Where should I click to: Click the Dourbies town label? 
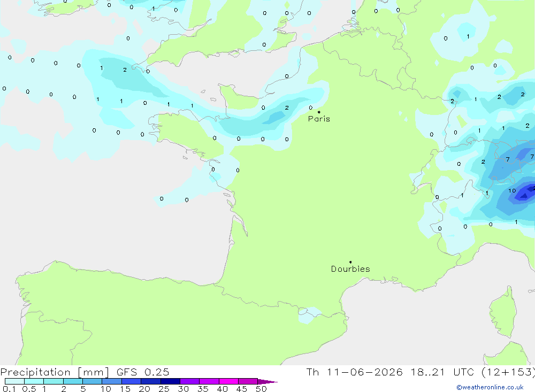tap(350, 269)
